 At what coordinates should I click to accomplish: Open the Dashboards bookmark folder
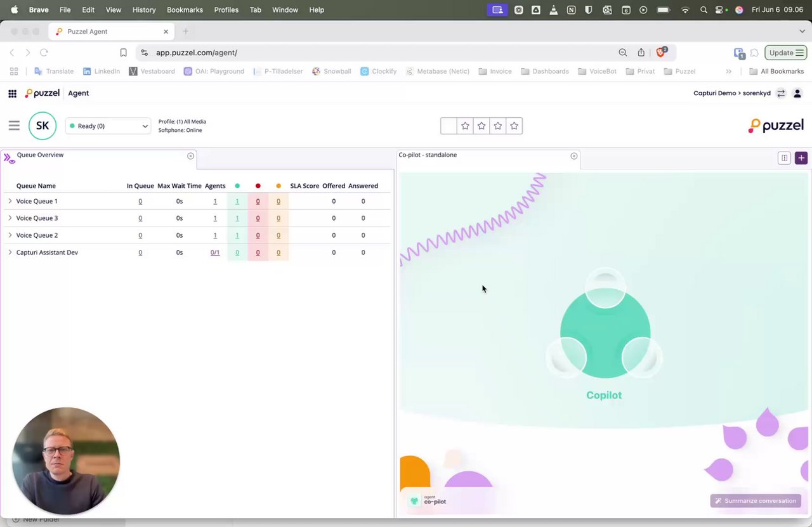click(545, 71)
